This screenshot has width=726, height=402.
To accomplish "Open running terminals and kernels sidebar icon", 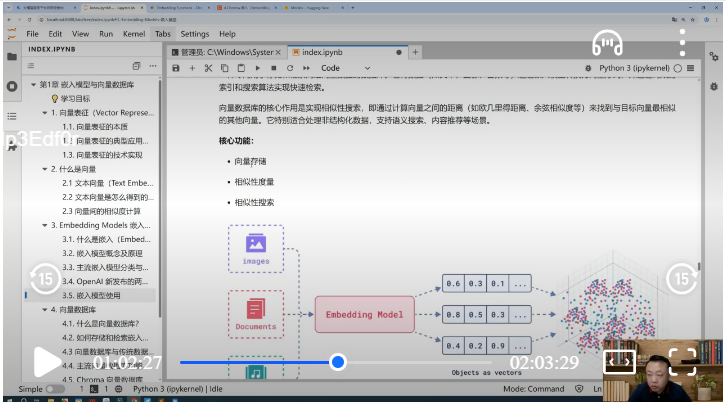I will tap(12, 87).
